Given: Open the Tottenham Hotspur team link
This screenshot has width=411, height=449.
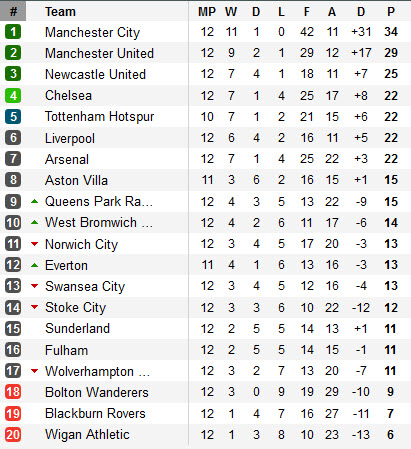Looking at the screenshot, I should tap(99, 117).
